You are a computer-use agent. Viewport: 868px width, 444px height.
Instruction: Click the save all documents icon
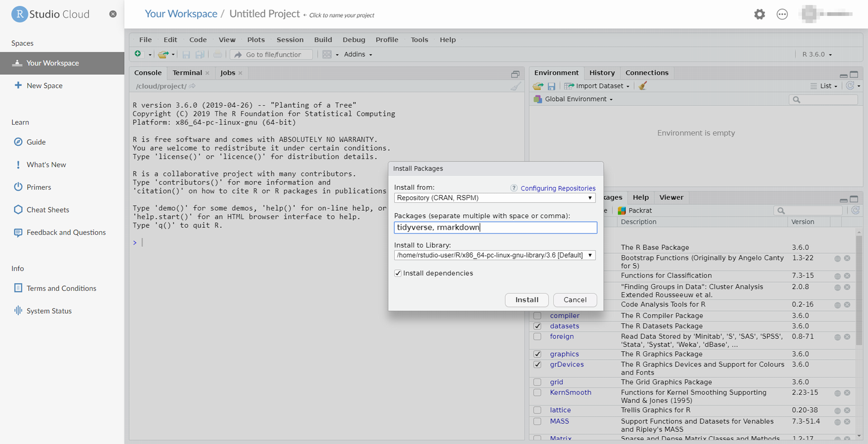coord(200,54)
